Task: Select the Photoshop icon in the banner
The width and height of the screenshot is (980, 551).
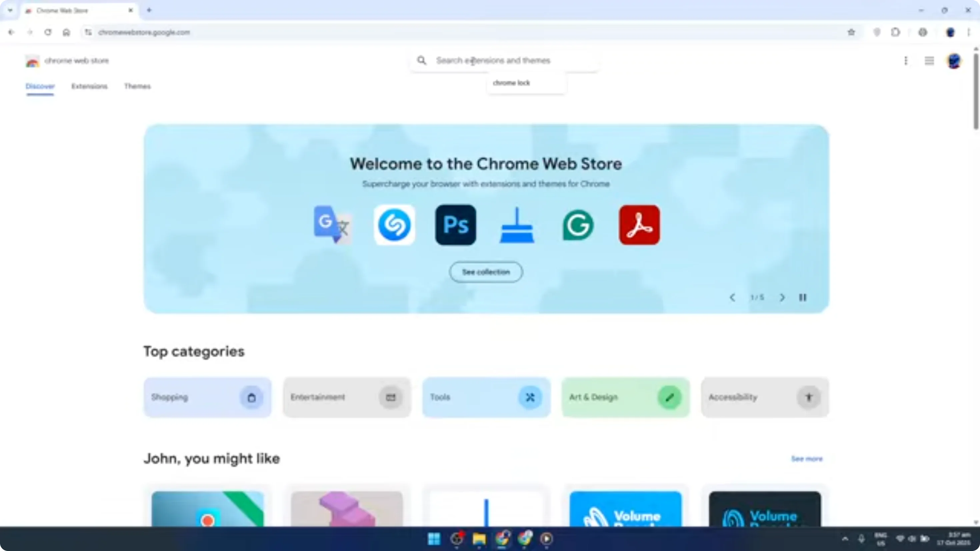Action: pos(455,225)
